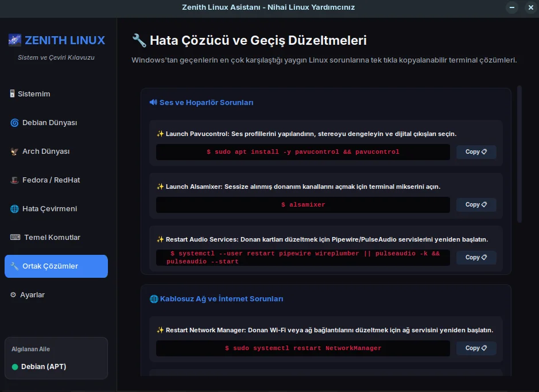This screenshot has width=539, height=392.
Task: Click the Ayarlar gear icon
Action: pyautogui.click(x=13, y=295)
